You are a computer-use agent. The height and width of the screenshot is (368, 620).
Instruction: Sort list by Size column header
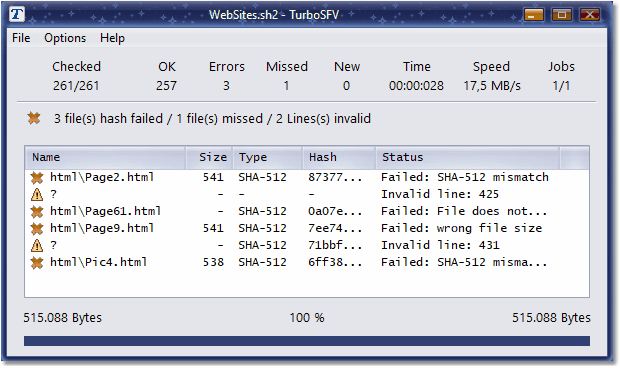click(x=209, y=157)
